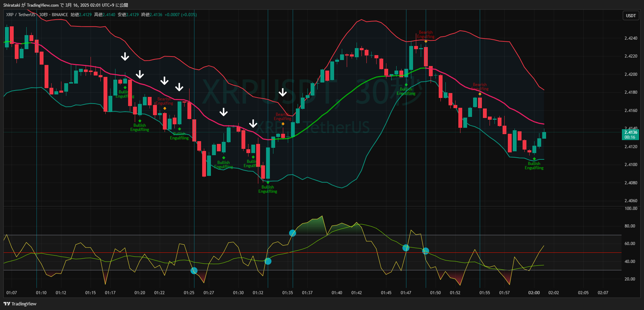Image resolution: width=644 pixels, height=310 pixels.
Task: Click the 02:07 time axis label
Action: click(x=603, y=293)
